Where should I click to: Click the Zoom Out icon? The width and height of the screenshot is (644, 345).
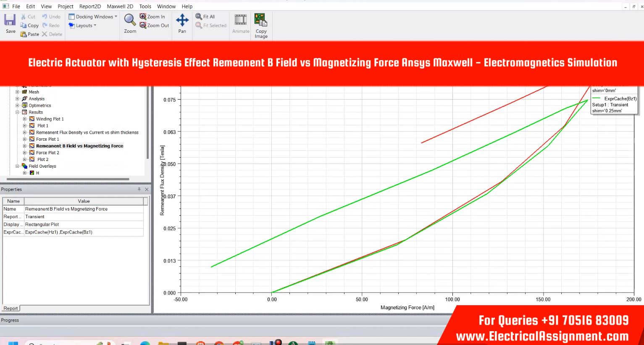143,25
